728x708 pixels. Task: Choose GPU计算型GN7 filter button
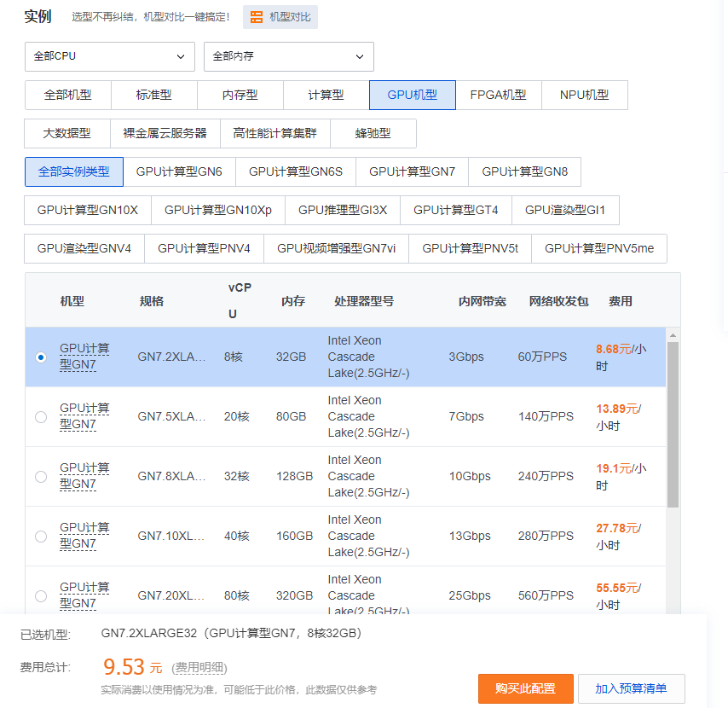click(413, 172)
